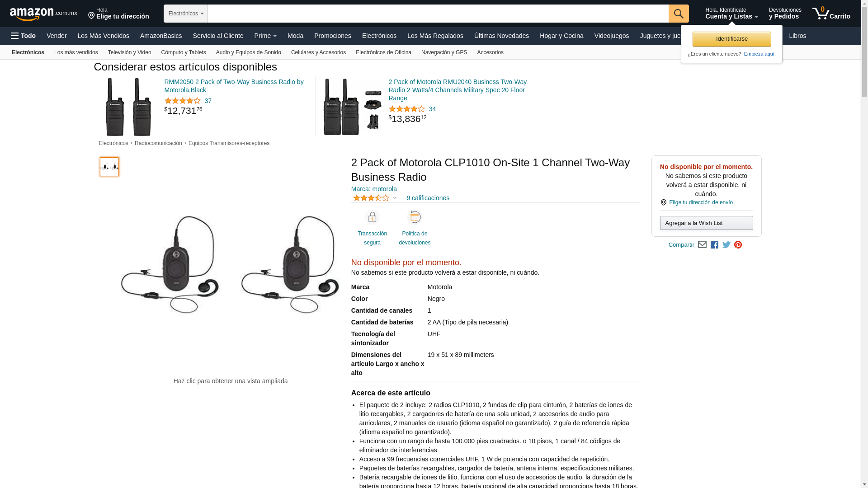Click the main search text field
This screenshot has height=488, width=868.
tap(438, 14)
